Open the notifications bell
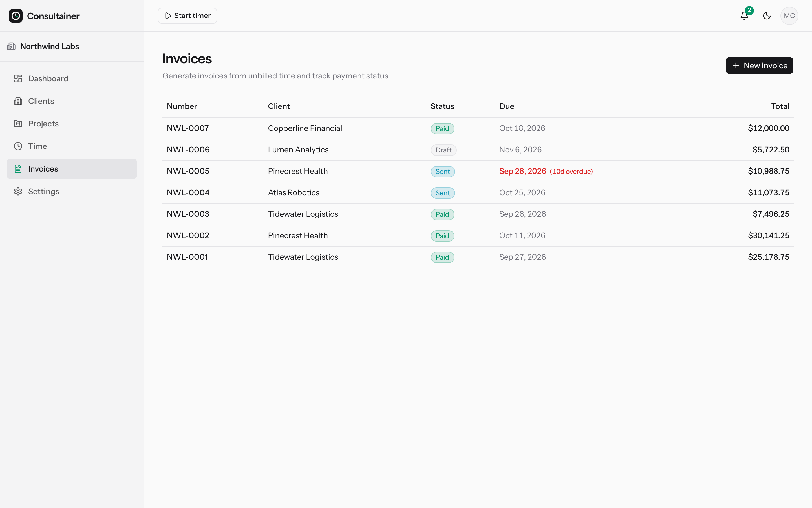 pos(744,16)
